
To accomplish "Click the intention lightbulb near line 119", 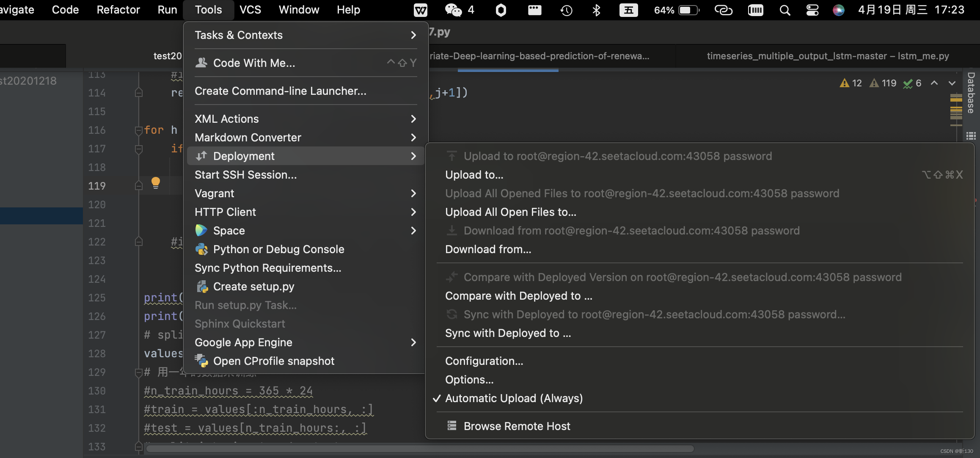I will pos(156,183).
